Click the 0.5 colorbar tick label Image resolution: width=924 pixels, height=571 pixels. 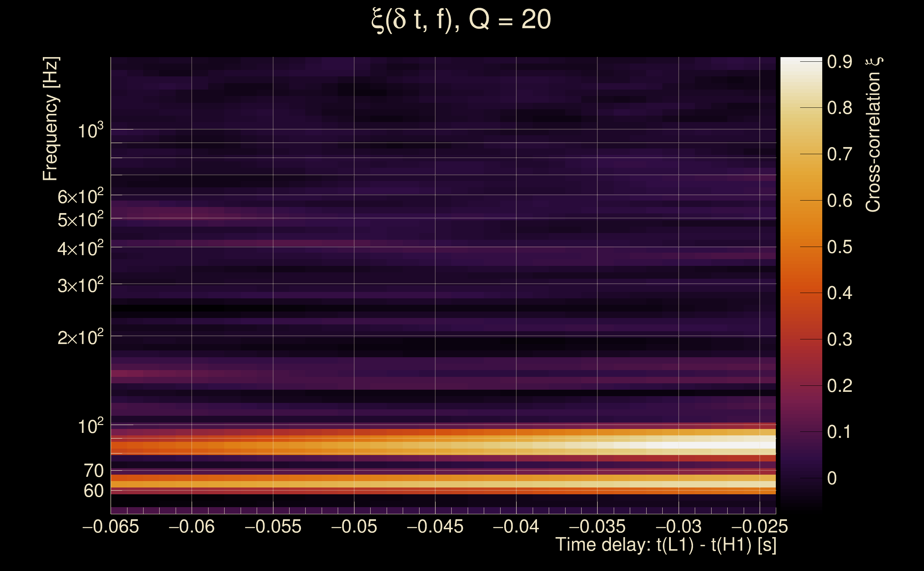839,247
